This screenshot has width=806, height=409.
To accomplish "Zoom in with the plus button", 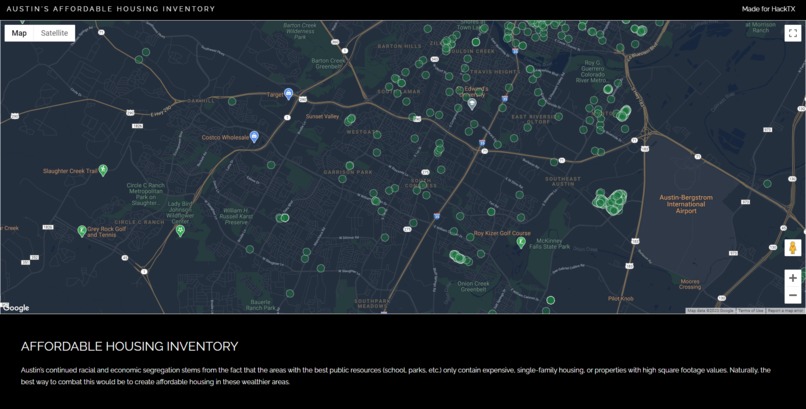I will coord(793,278).
